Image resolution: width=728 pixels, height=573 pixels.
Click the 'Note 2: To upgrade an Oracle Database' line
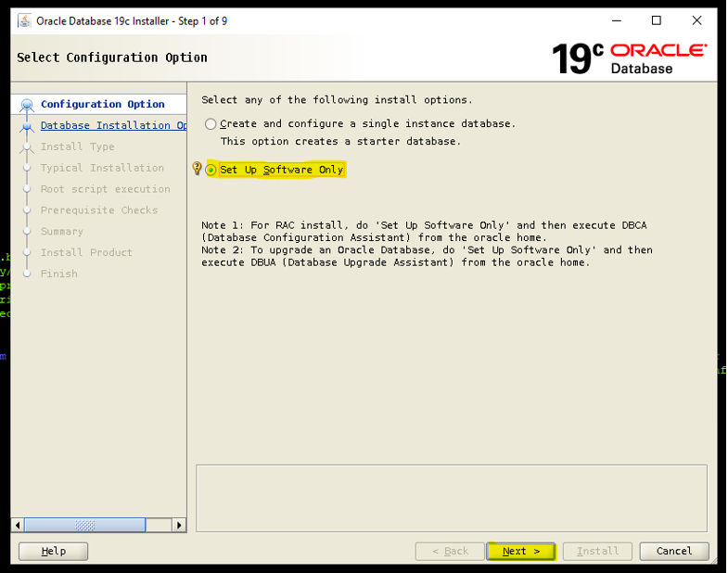pos(427,249)
